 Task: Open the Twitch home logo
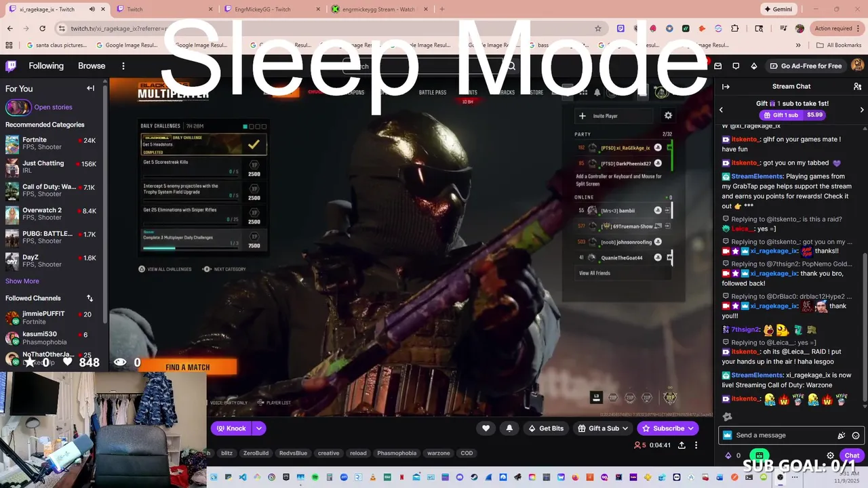click(11, 66)
